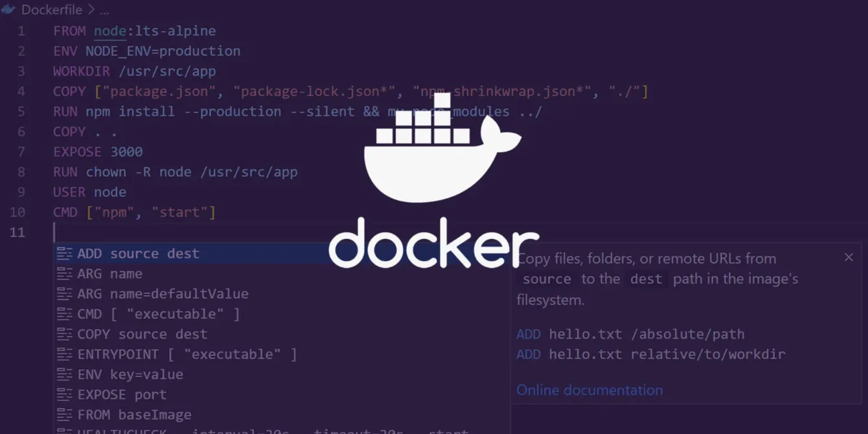Expand the breadcrumb ellipsis menu
Image resolution: width=868 pixels, height=434 pixels.
(104, 10)
